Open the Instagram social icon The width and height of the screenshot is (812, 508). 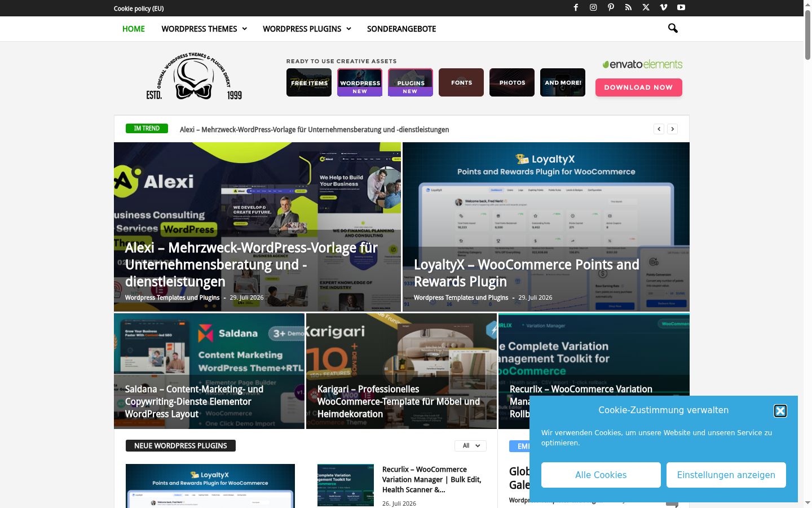coord(593,7)
